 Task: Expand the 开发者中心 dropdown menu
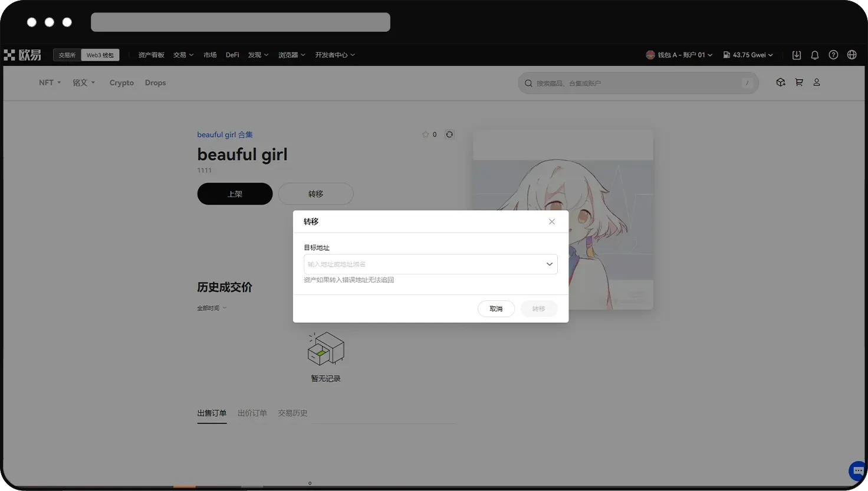pyautogui.click(x=335, y=55)
